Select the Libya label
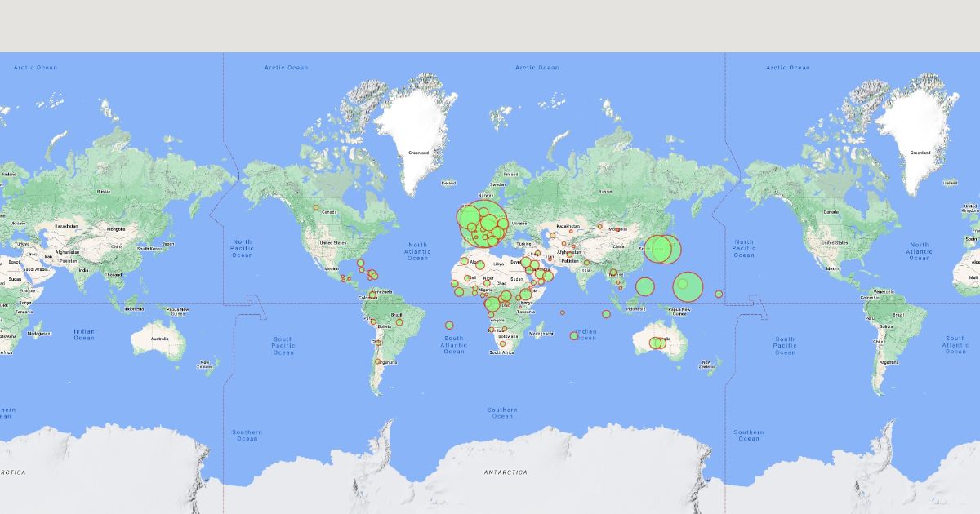The image size is (980, 514). tap(499, 264)
